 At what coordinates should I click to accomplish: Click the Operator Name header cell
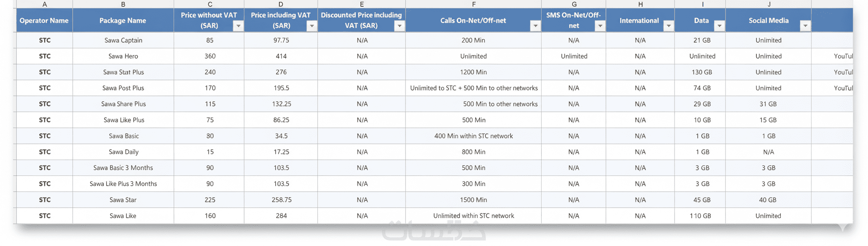(44, 20)
